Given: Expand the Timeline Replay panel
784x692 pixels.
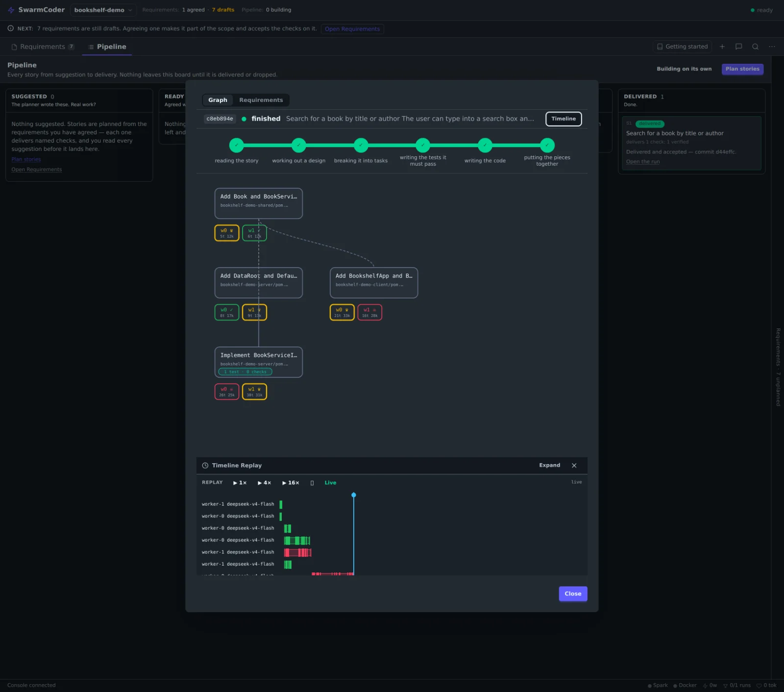Looking at the screenshot, I should (x=549, y=466).
